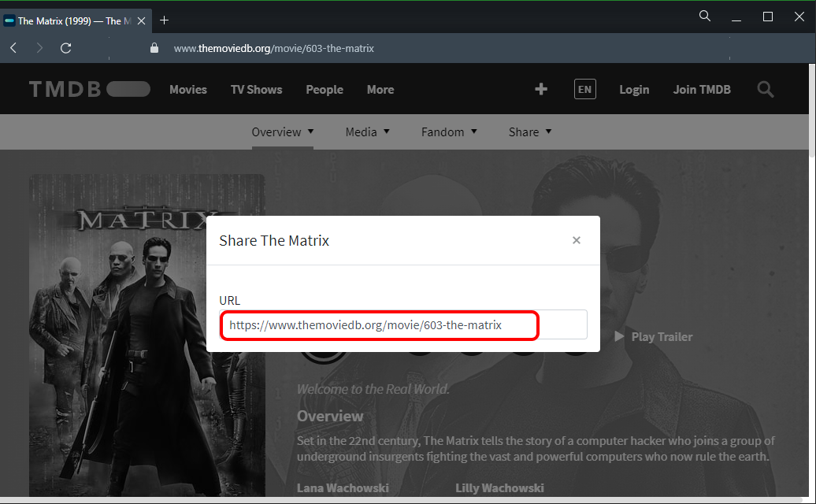This screenshot has height=504, width=816.
Task: Click the Login link
Action: pyautogui.click(x=634, y=90)
